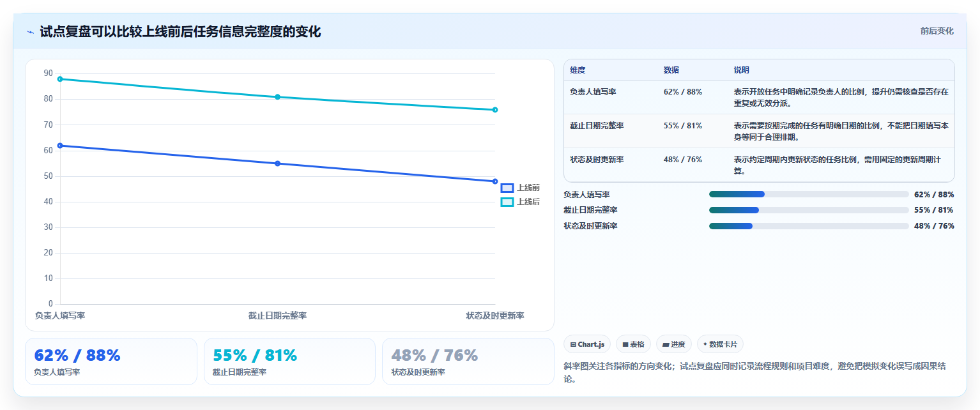
Task: Click the 上线前 point at 负责人填写率
Action: (x=60, y=146)
